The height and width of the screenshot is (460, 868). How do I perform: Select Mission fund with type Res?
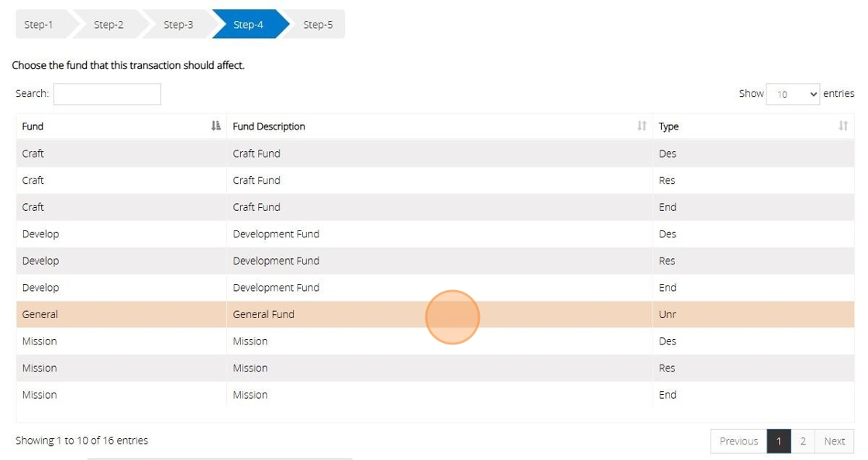pos(250,368)
